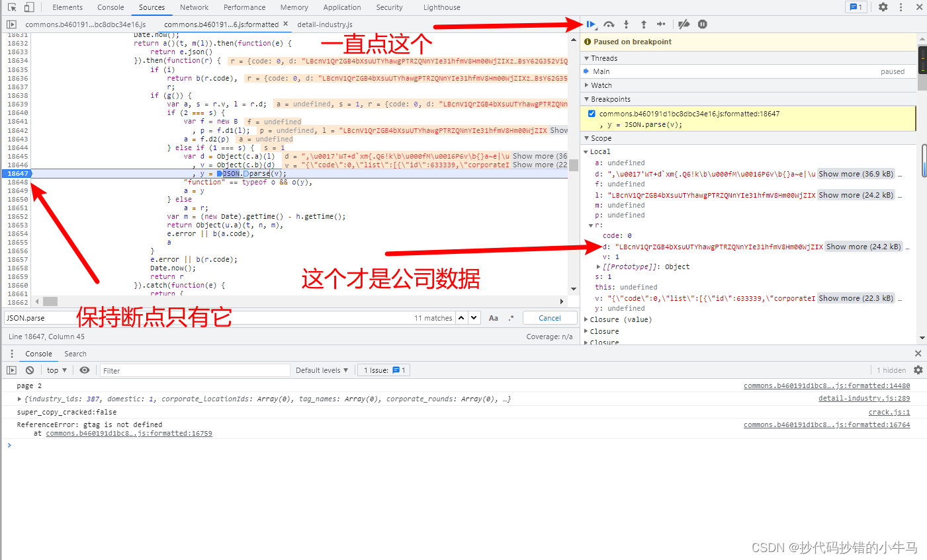This screenshot has height=560, width=927.
Task: Click the JSON.parse search input field
Action: [x=208, y=318]
